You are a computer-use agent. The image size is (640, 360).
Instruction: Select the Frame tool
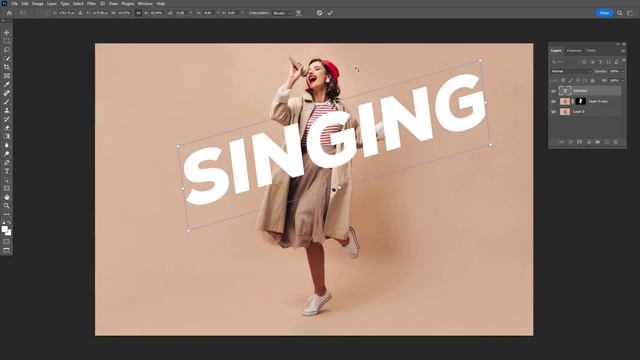click(x=7, y=76)
